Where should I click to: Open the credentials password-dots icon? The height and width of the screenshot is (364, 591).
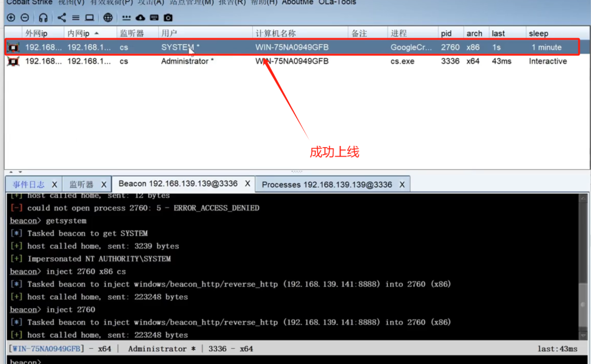click(x=126, y=18)
